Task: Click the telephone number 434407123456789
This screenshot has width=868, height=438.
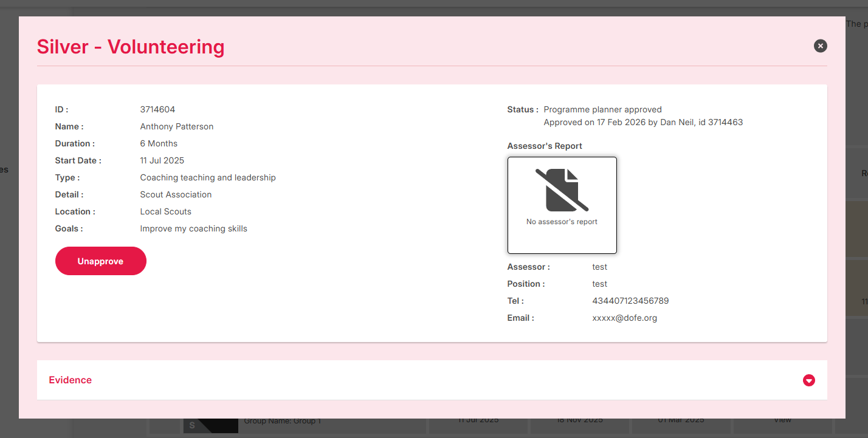Action: 630,301
